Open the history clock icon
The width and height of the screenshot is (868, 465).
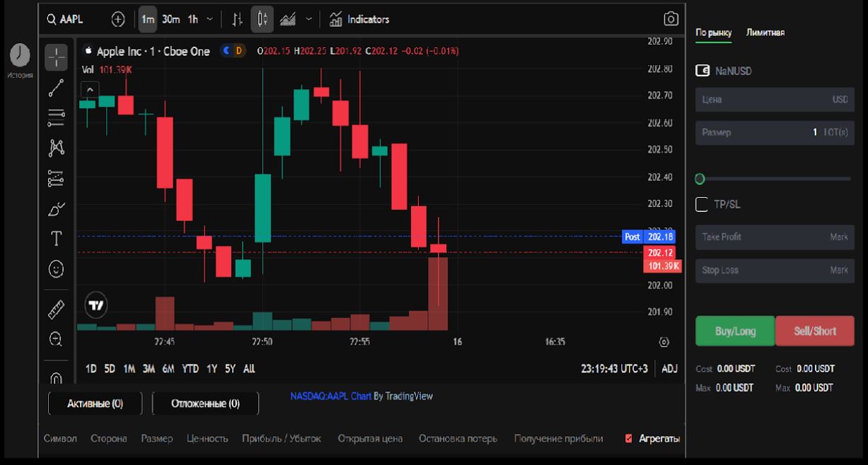pos(20,54)
